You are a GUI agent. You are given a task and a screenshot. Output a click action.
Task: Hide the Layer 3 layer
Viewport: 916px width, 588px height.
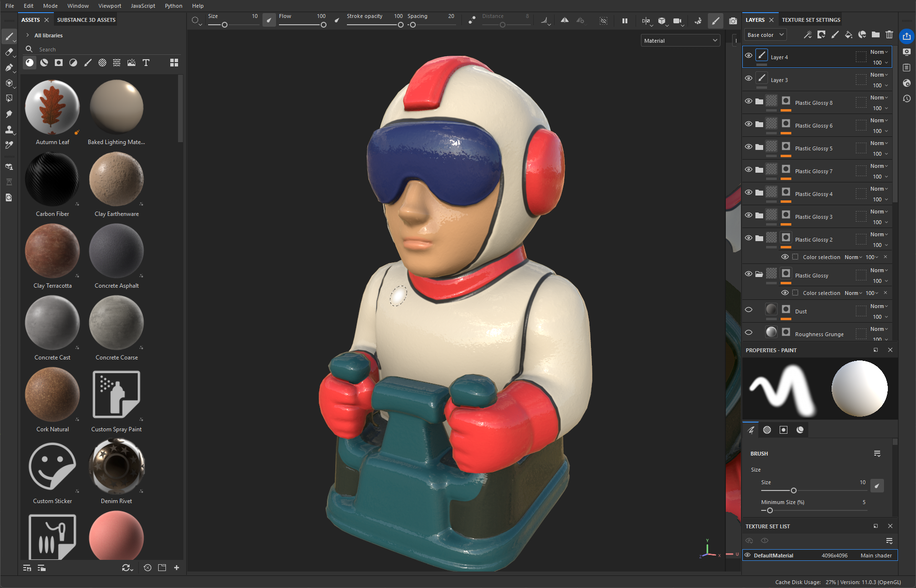point(749,79)
